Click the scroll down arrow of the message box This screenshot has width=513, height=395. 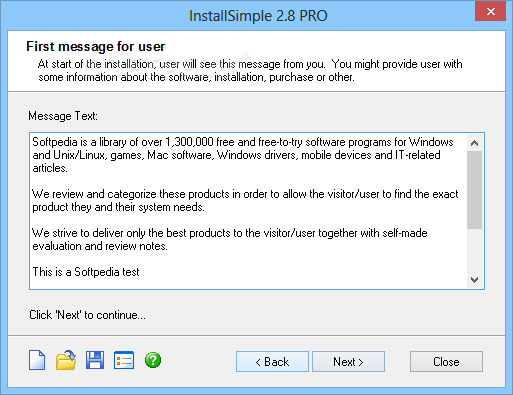click(x=474, y=280)
